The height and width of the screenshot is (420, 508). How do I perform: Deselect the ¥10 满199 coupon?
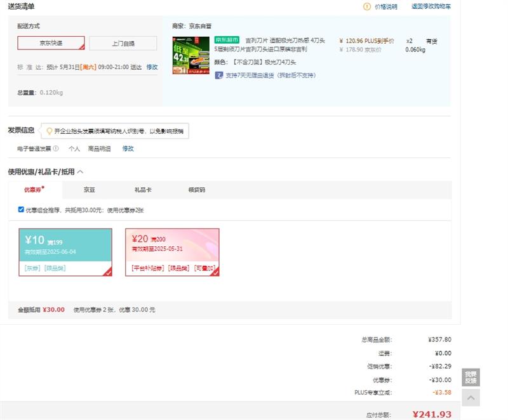click(65, 252)
